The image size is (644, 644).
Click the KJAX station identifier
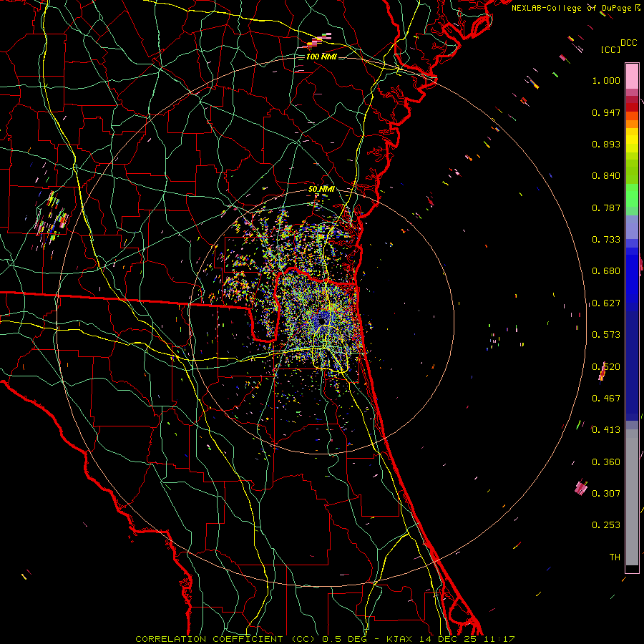coord(399,639)
